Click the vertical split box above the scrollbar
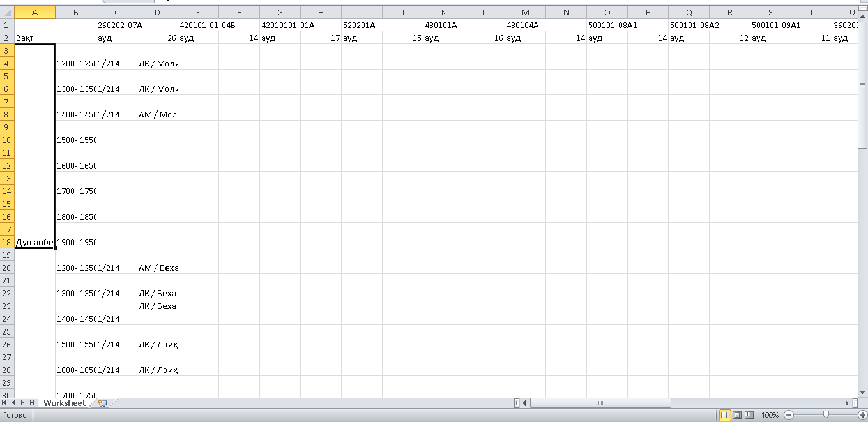The width and height of the screenshot is (868, 422). pos(863,7)
